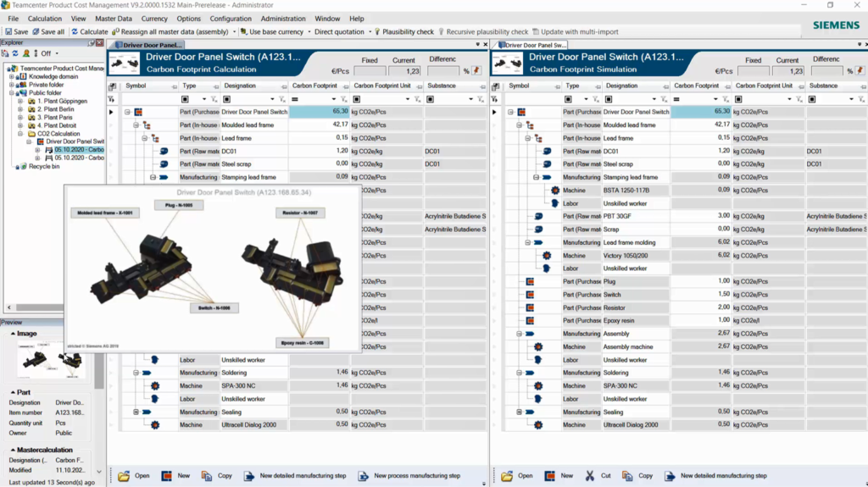Image resolution: width=868 pixels, height=487 pixels.
Task: Open the Type filter dropdown in left pane
Action: (203, 100)
